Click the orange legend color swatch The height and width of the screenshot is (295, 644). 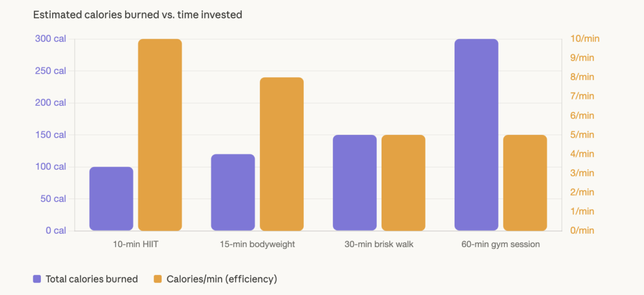[x=158, y=279]
